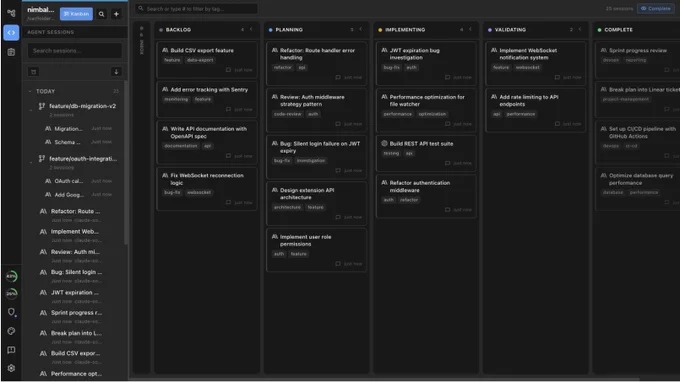Click comment icon on Build REST API test suite card

pos(448,163)
